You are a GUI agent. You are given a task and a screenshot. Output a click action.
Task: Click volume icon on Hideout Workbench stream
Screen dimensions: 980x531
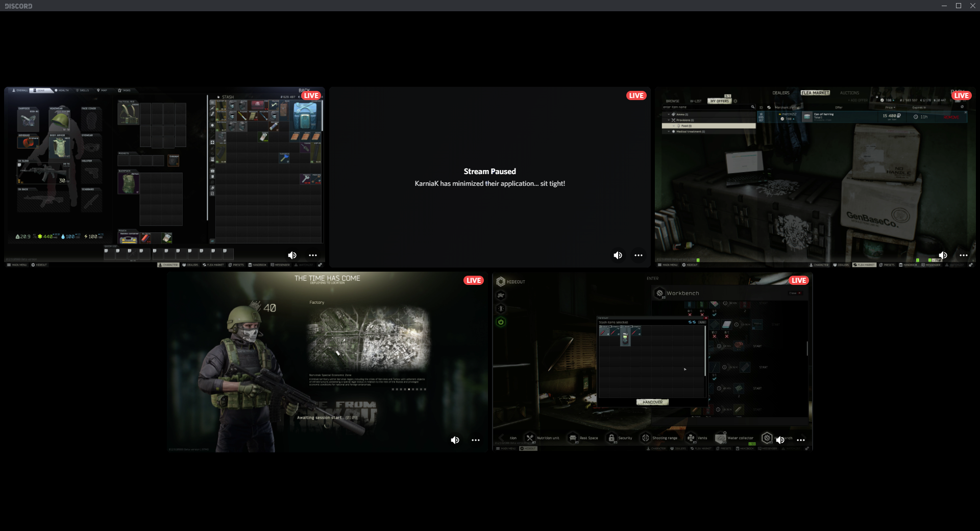(780, 440)
